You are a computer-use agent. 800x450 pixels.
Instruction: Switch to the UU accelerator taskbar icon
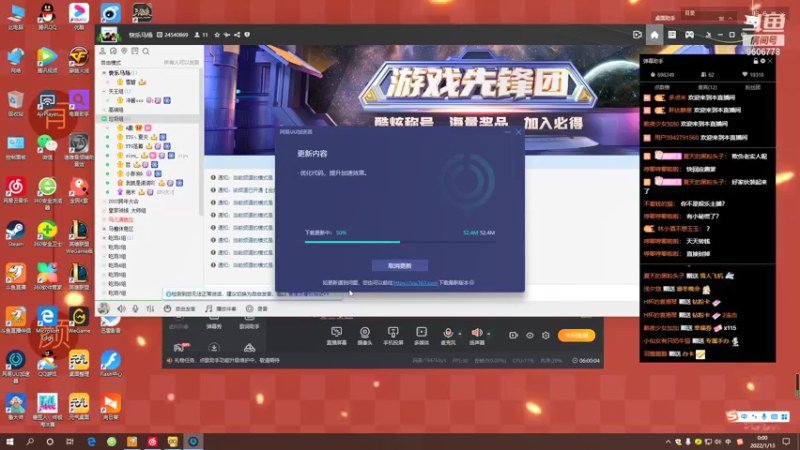pos(193,441)
